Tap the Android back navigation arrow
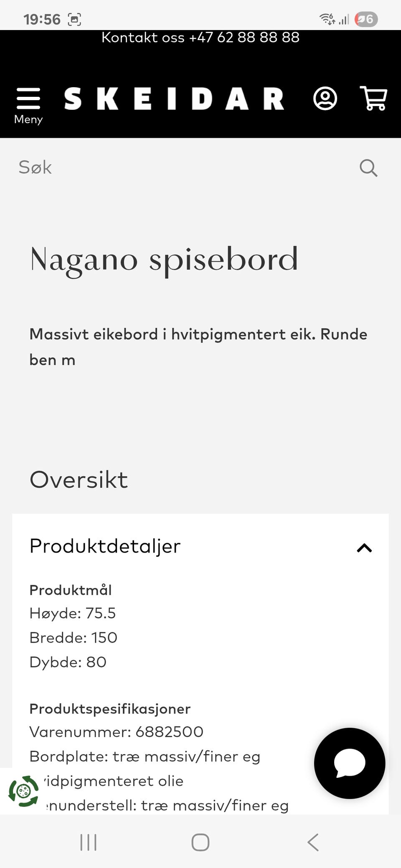Image resolution: width=401 pixels, height=868 pixels. (313, 842)
